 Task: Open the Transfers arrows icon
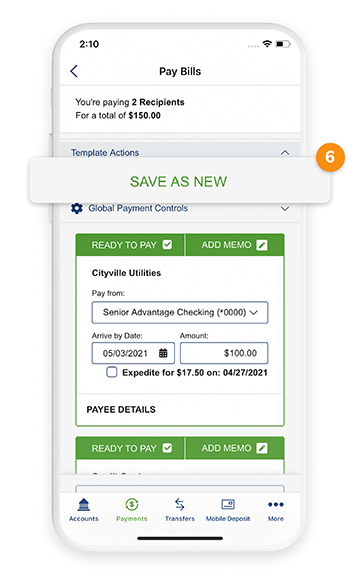click(x=180, y=504)
